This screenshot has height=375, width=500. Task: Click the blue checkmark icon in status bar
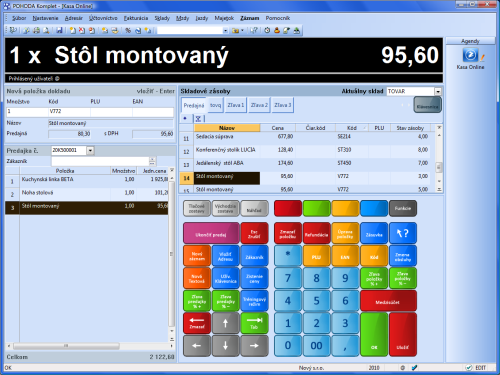[x=414, y=368]
